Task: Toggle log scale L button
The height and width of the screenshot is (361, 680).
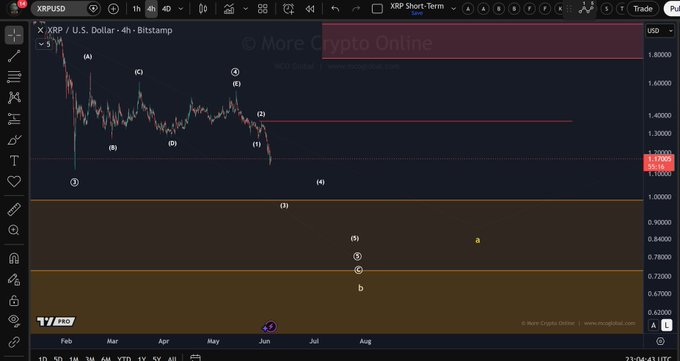Action: point(667,325)
